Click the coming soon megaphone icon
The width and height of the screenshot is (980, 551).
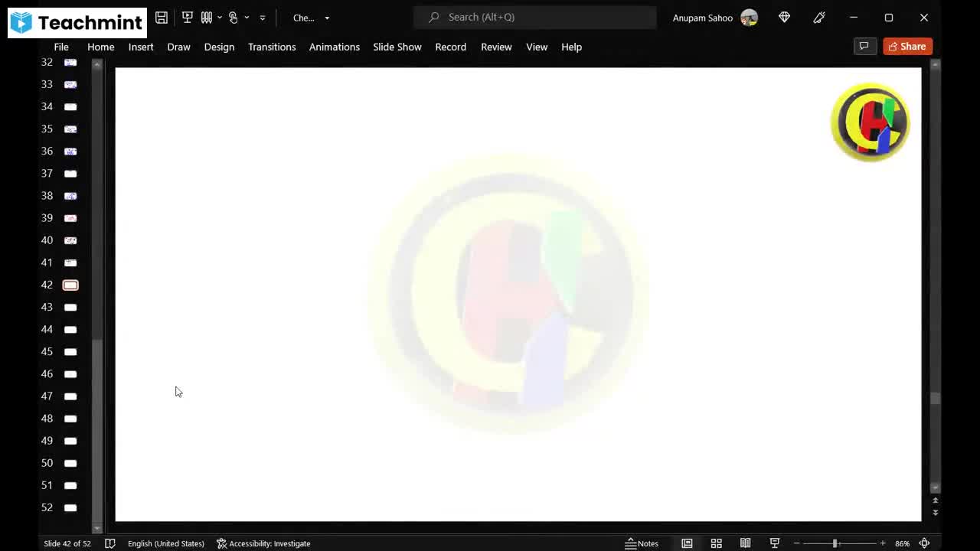pos(819,17)
